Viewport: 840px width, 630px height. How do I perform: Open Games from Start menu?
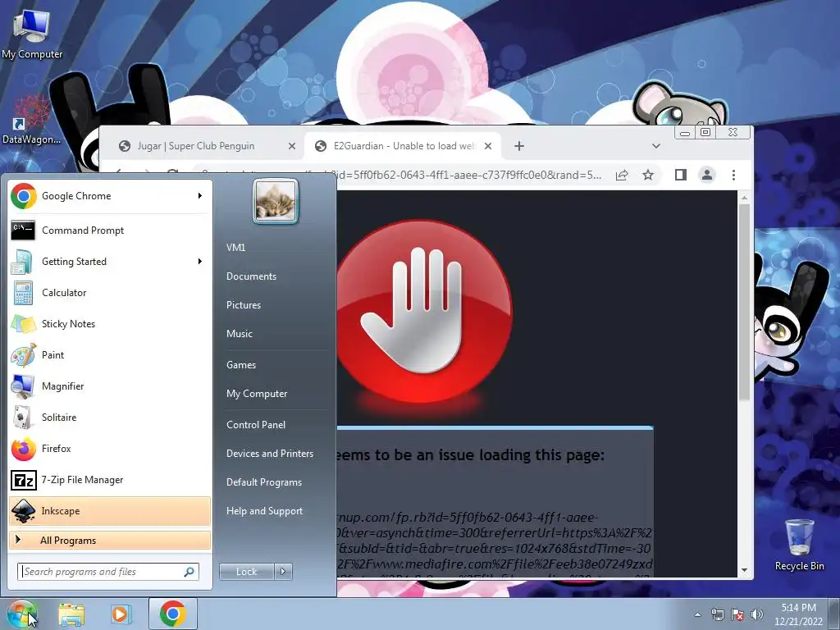coord(241,365)
